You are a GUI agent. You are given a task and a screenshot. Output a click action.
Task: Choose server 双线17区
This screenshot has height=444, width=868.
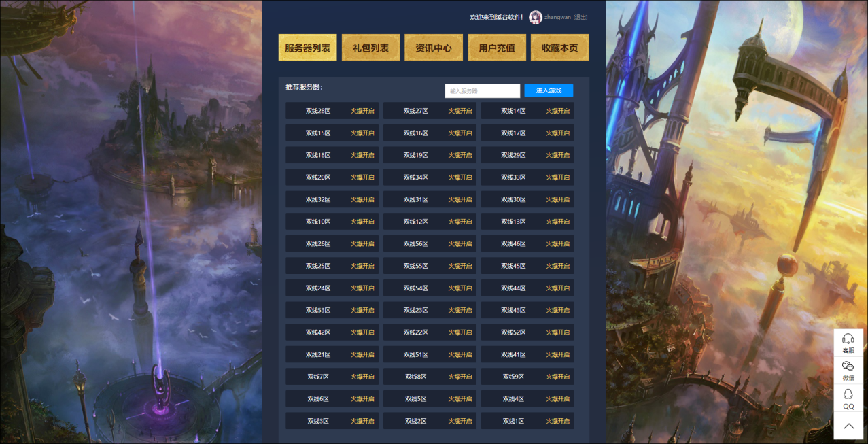[527, 133]
